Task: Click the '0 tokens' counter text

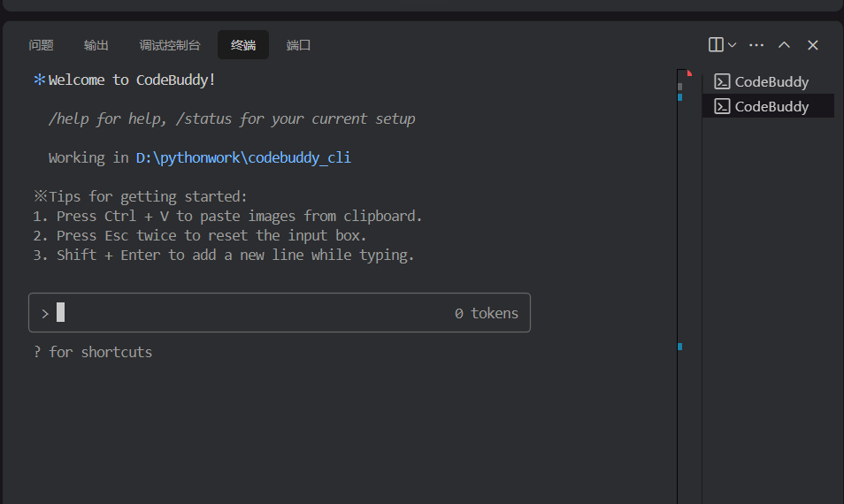Action: (x=487, y=313)
